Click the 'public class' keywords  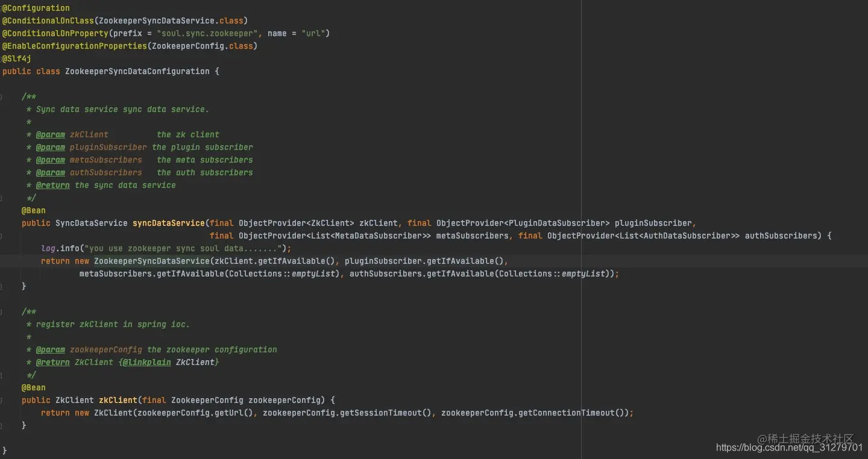(31, 71)
